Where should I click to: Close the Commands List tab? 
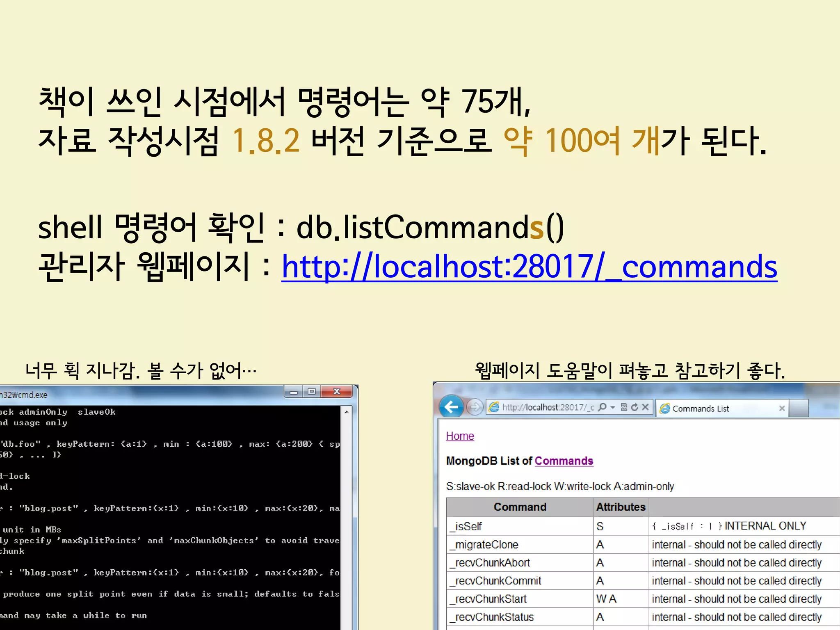click(x=781, y=408)
